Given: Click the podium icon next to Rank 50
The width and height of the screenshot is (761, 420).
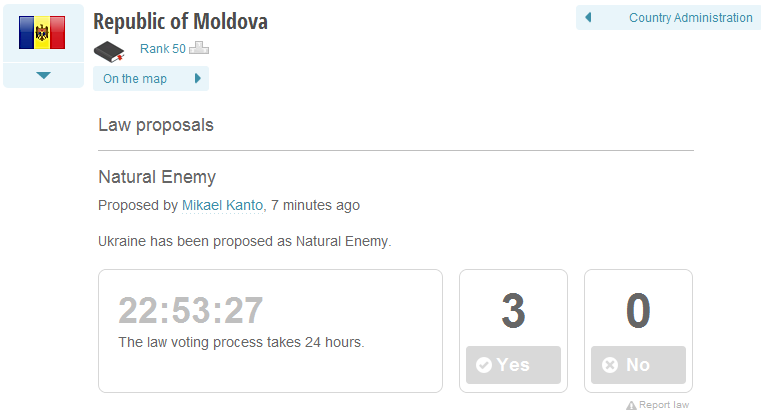Looking at the screenshot, I should click(x=200, y=48).
